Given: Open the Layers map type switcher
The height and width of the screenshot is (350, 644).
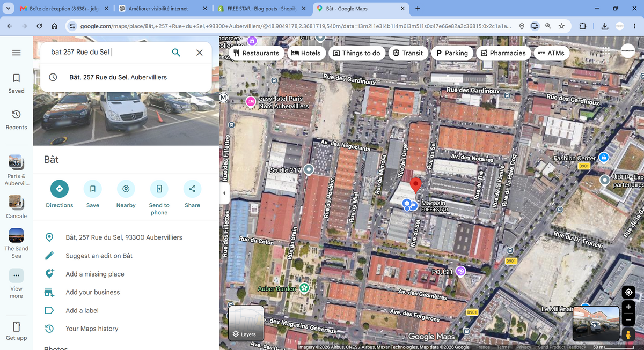Looking at the screenshot, I should click(246, 323).
